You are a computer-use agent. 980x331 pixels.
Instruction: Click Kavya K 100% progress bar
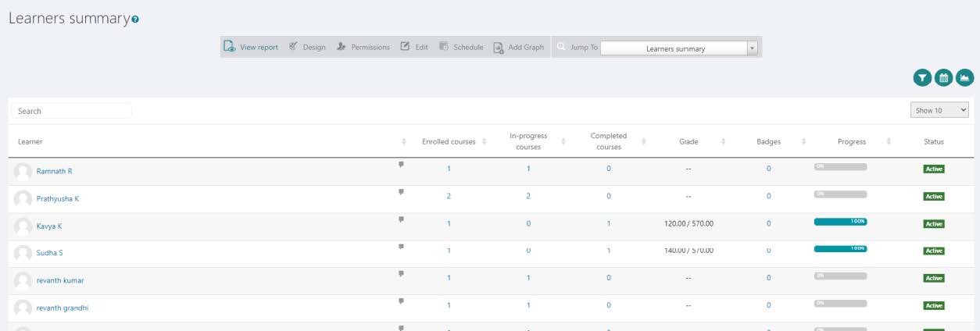(x=840, y=222)
